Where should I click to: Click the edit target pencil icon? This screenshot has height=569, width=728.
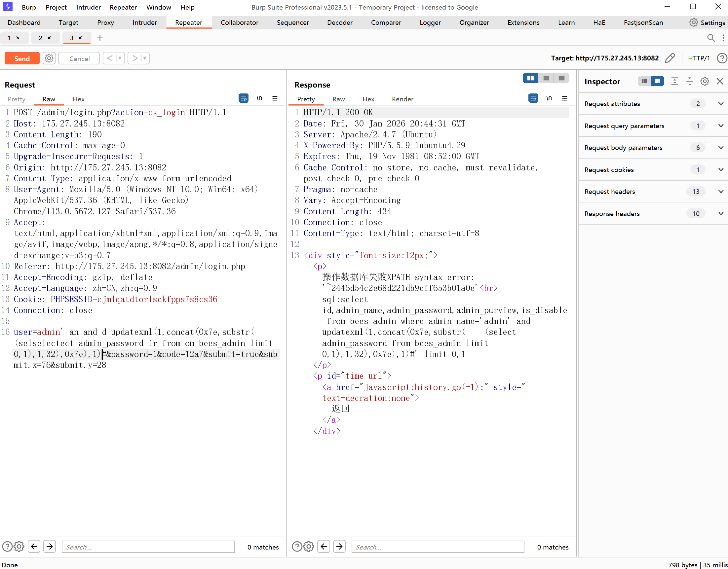(670, 58)
